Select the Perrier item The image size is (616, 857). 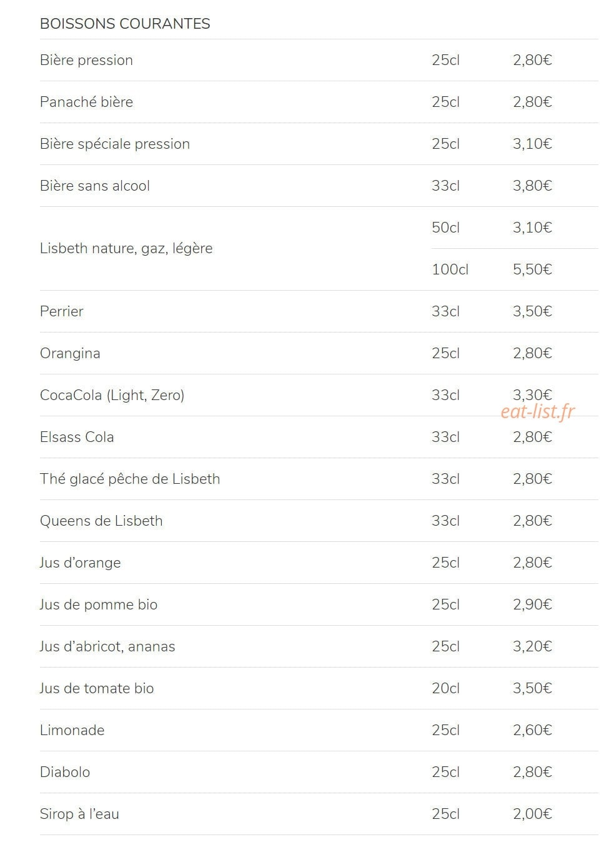point(62,311)
